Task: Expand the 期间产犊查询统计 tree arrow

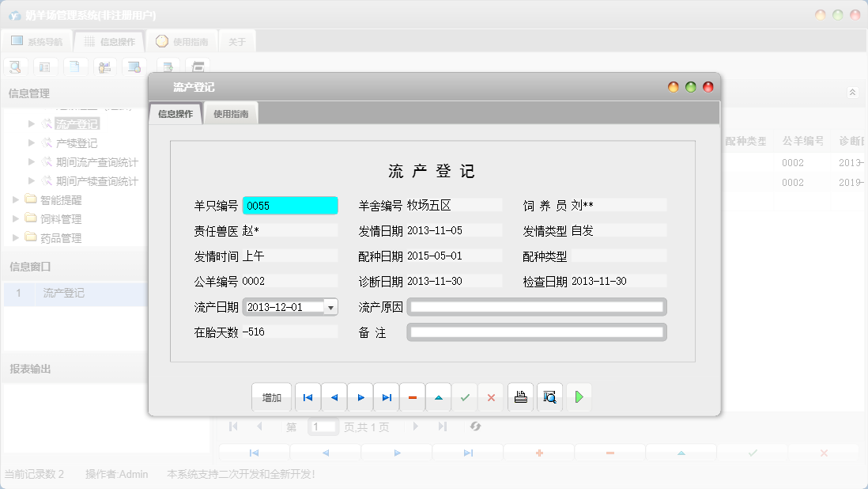Action: pos(32,180)
